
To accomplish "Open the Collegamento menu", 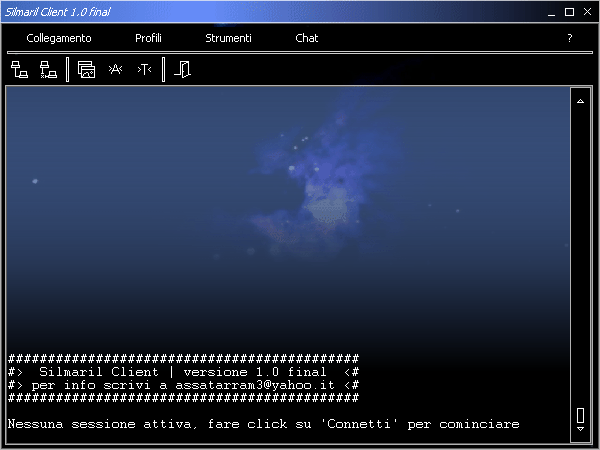I will pos(59,38).
